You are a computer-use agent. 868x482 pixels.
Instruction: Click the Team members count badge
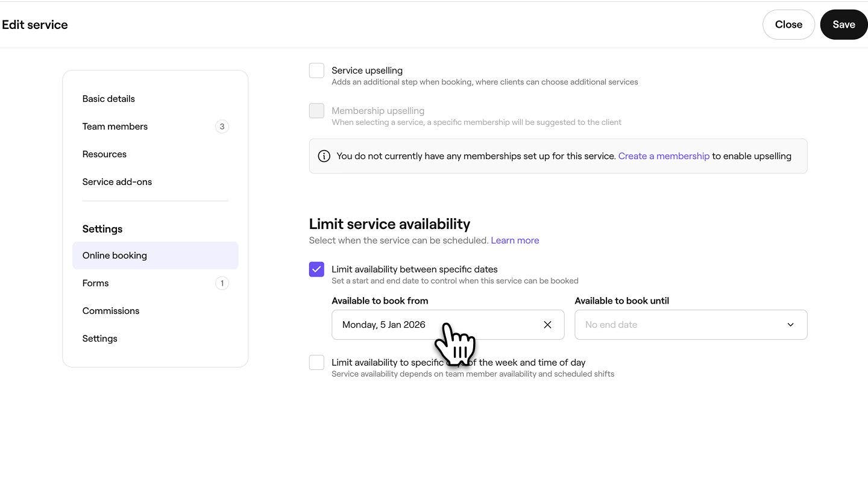coord(222,127)
